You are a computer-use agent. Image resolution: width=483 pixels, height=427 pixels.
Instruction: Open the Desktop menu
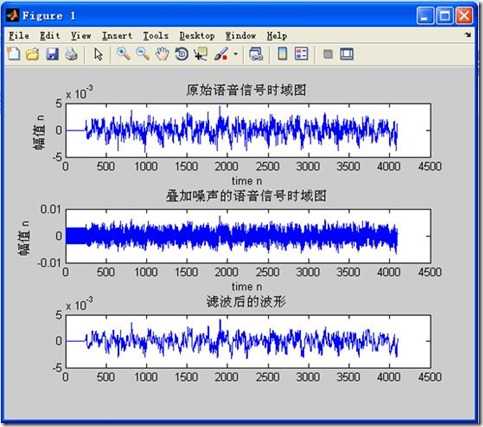coord(197,36)
